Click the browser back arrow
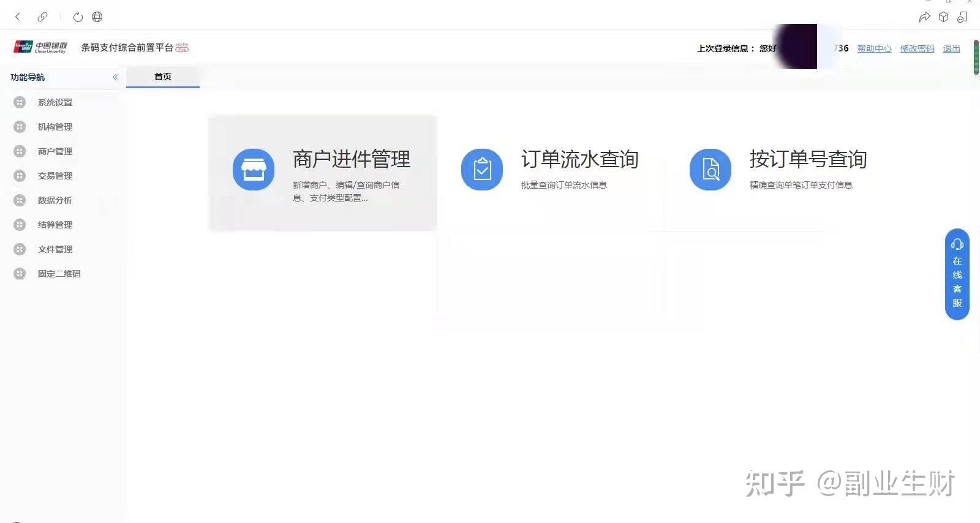The image size is (980, 523). [x=17, y=17]
